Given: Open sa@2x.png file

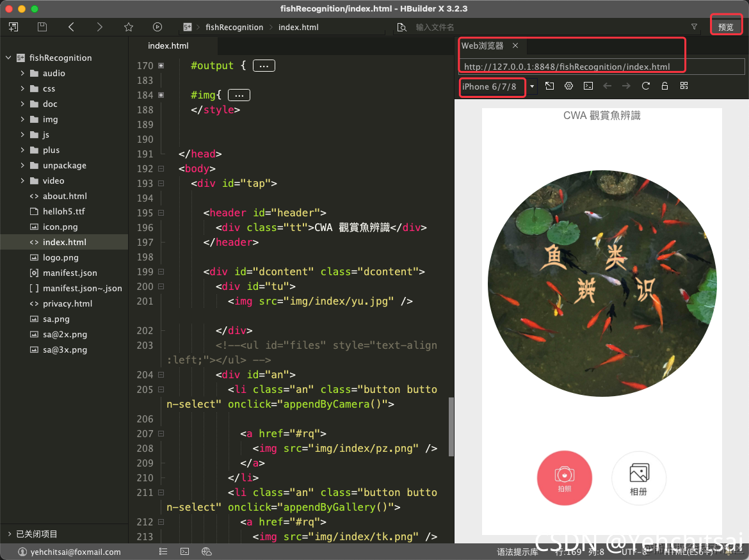Looking at the screenshot, I should click(65, 334).
